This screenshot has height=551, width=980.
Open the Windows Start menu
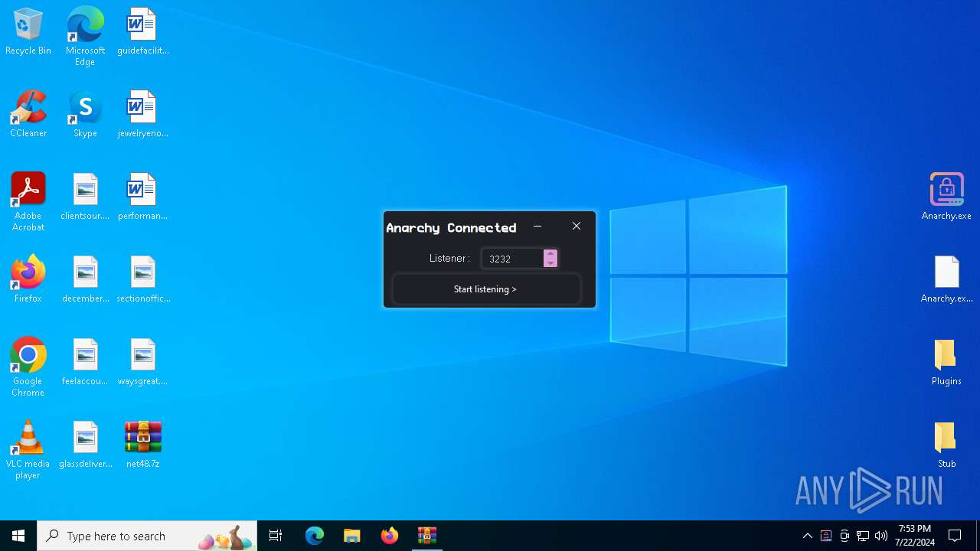tap(18, 536)
